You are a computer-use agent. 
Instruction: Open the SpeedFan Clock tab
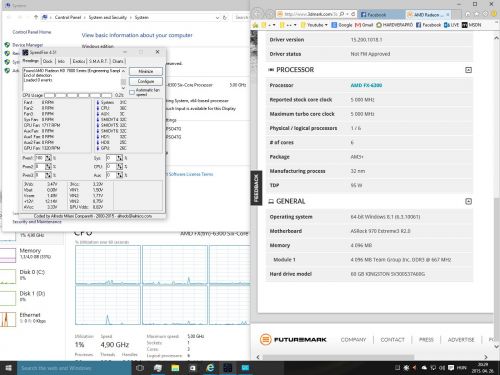[48, 61]
